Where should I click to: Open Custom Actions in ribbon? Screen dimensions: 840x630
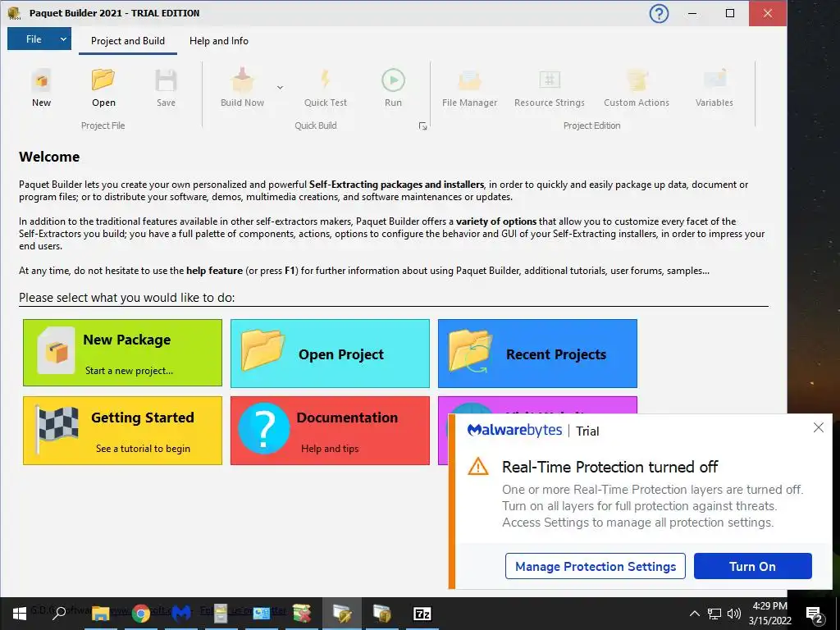click(637, 88)
